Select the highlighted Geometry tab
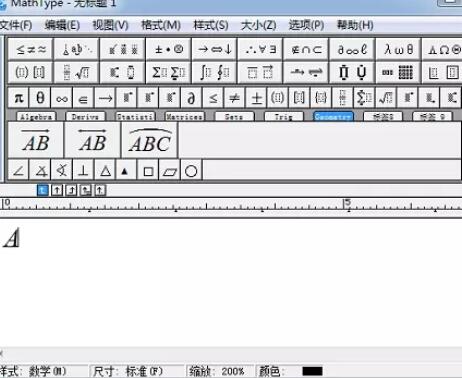 pyautogui.click(x=333, y=116)
